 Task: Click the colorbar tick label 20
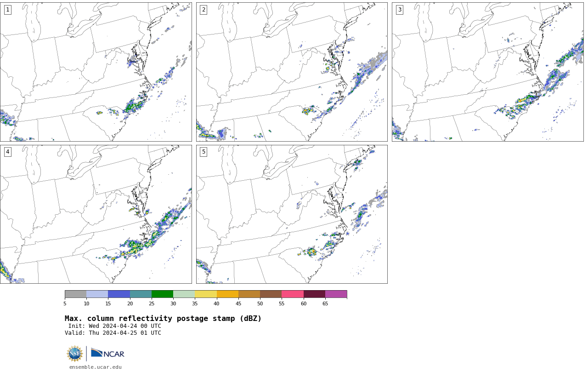[130, 303]
